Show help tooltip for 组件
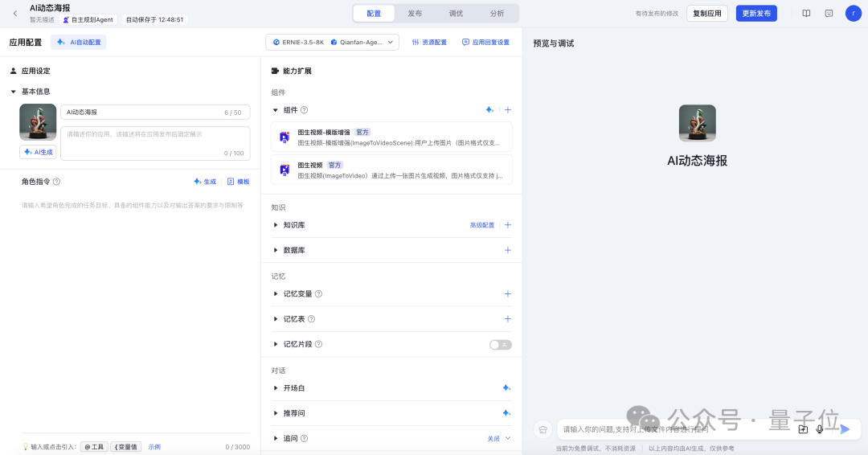 click(x=304, y=110)
